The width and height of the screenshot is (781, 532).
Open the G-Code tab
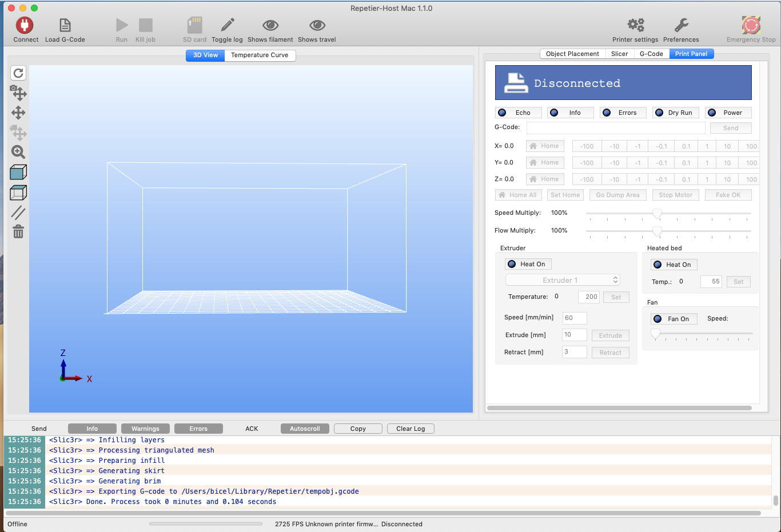click(x=651, y=54)
